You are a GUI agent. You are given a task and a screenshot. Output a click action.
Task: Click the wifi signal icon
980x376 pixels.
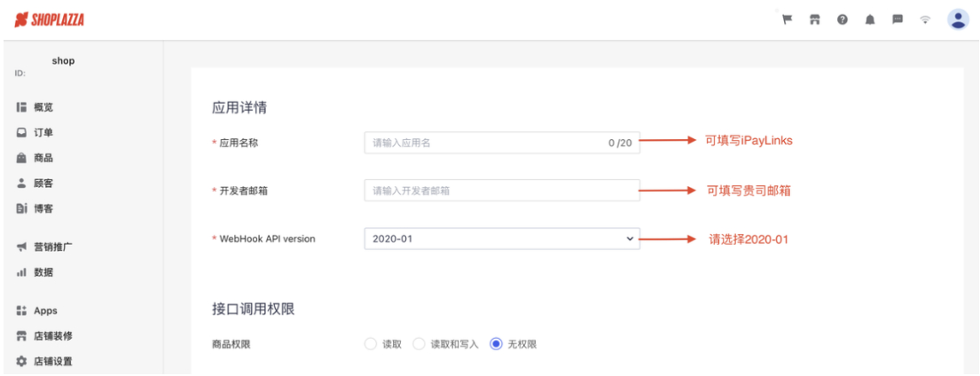pos(925,20)
